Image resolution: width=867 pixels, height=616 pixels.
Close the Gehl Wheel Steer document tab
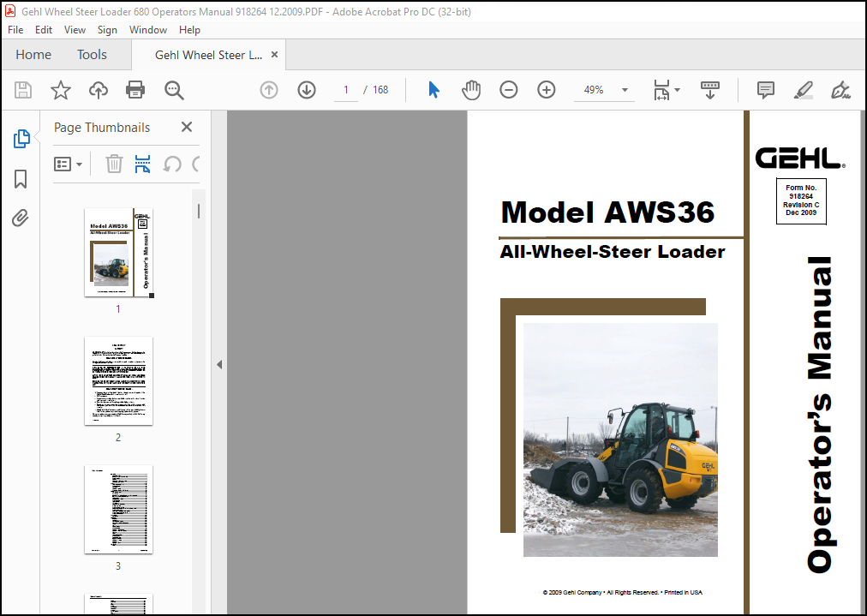coord(274,55)
